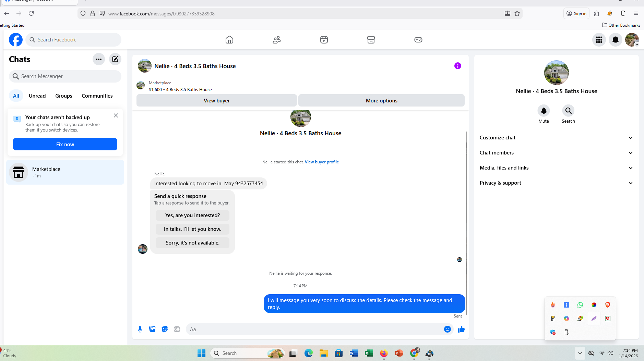Viewport: 644px width, 361px height.
Task: Click the conversation scrollbar
Action: coord(466,223)
